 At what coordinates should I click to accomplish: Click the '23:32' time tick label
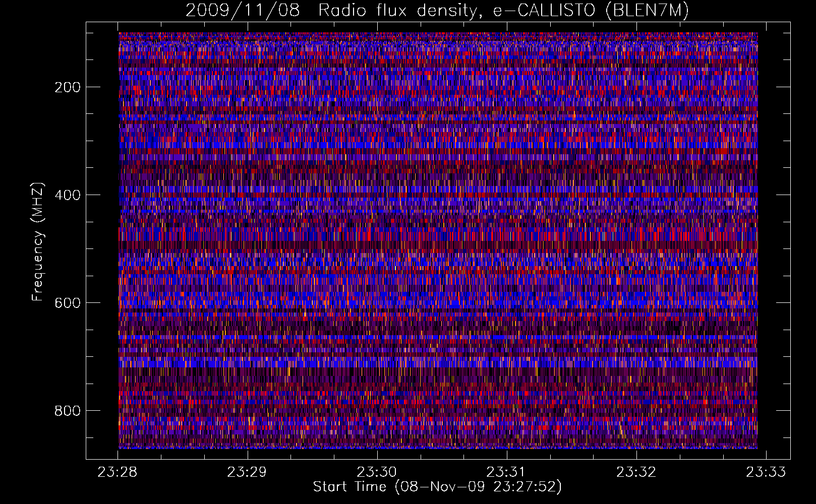click(636, 472)
